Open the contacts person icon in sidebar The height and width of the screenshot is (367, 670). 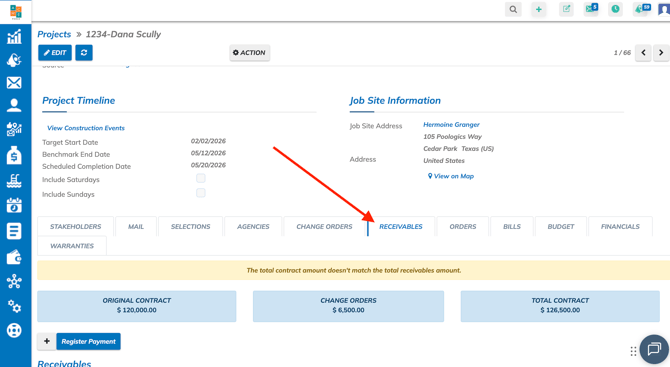coord(14,105)
